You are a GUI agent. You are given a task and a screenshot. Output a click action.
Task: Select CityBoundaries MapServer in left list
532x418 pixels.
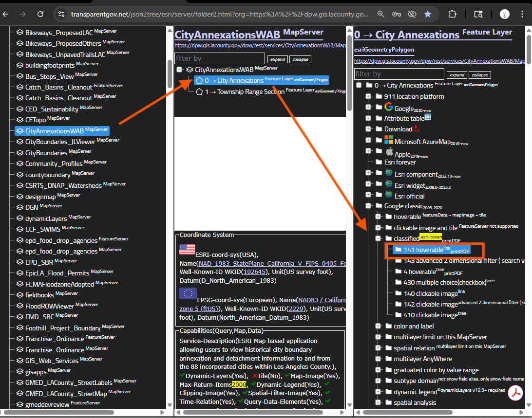[x=46, y=153]
